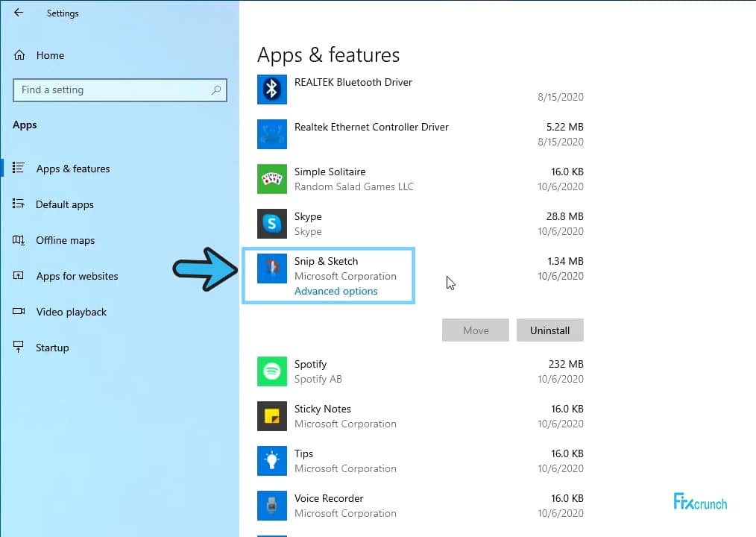Select the Skype app name

pyautogui.click(x=308, y=216)
